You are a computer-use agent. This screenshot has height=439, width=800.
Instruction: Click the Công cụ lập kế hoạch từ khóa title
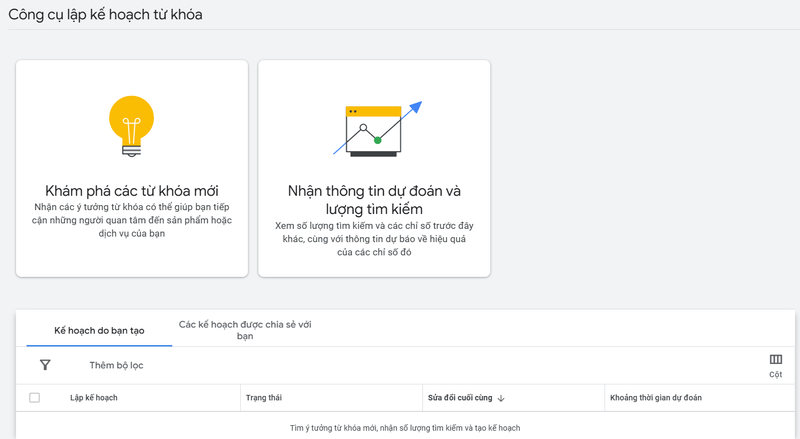(x=105, y=14)
